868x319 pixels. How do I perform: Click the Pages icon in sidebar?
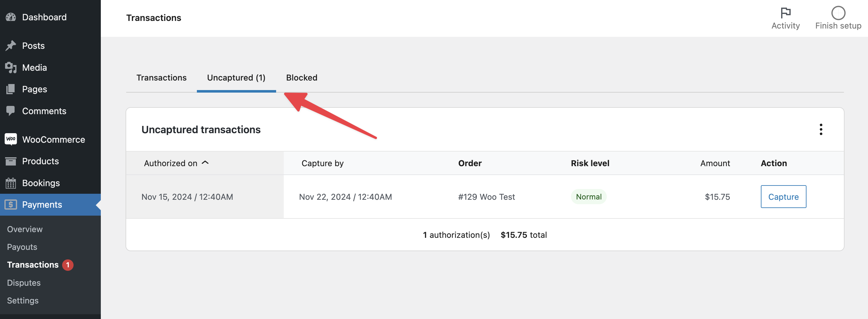[10, 89]
